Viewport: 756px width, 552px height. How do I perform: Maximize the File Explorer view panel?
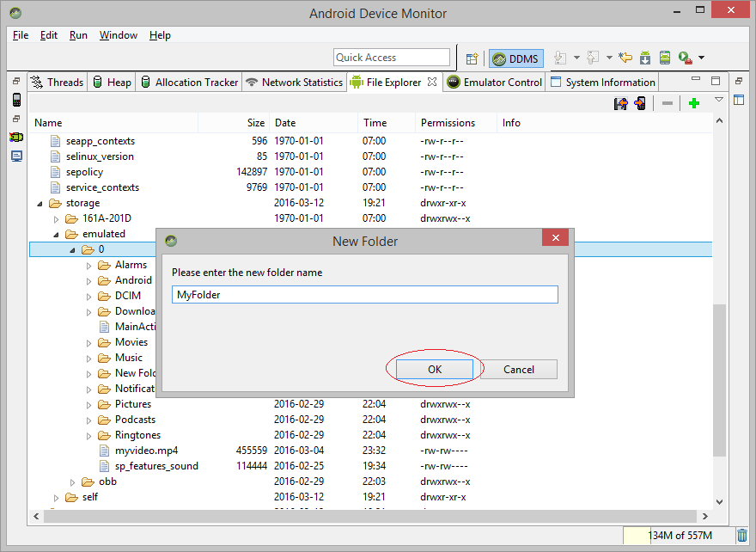click(716, 81)
